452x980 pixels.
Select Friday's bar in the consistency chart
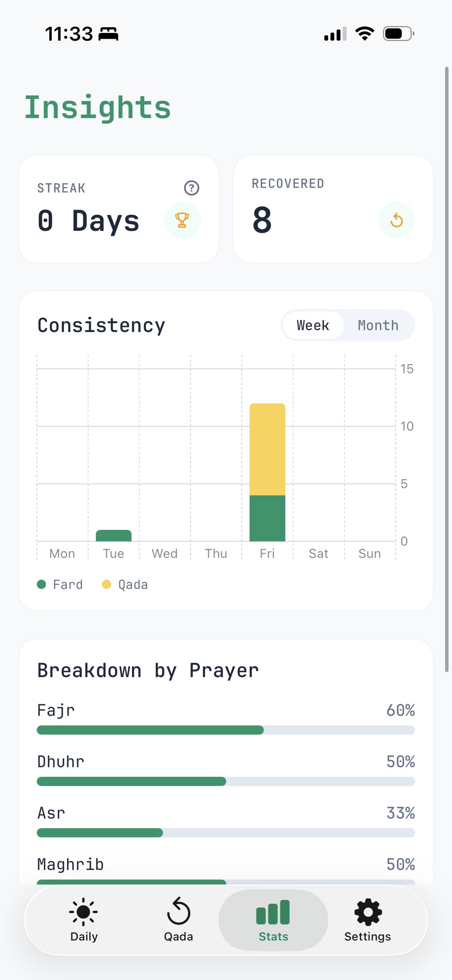pos(267,472)
